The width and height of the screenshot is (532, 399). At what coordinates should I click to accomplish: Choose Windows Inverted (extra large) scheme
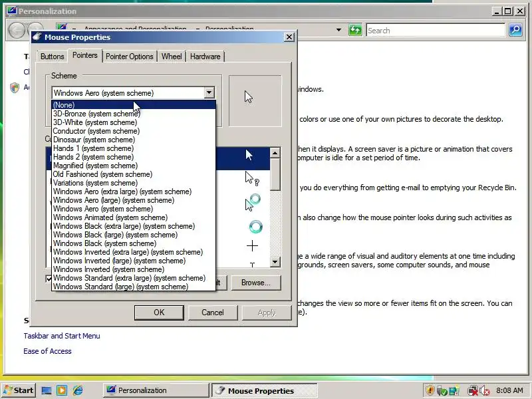(134, 252)
